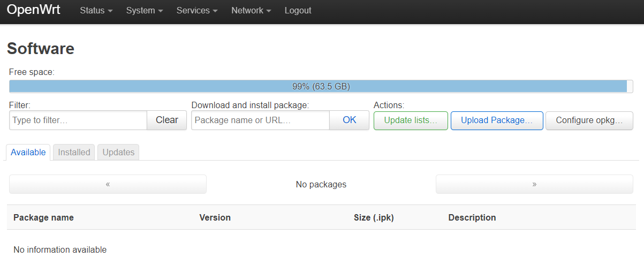Go to next page with » button
644x265 pixels.
[x=534, y=184]
